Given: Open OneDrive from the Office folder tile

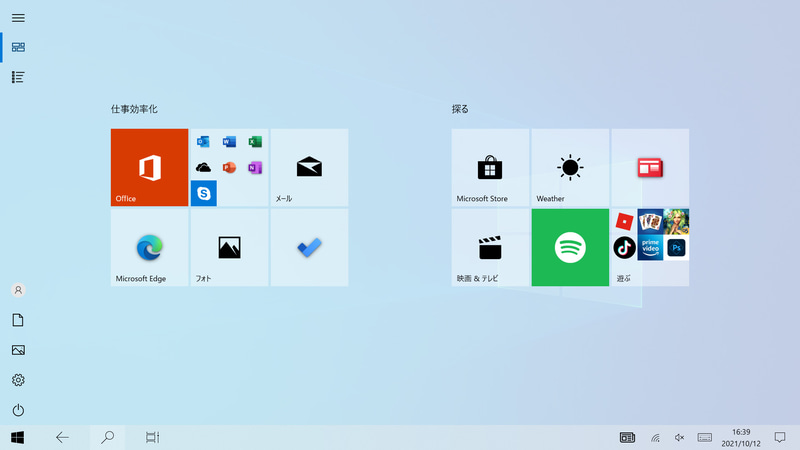Looking at the screenshot, I should 203,167.
